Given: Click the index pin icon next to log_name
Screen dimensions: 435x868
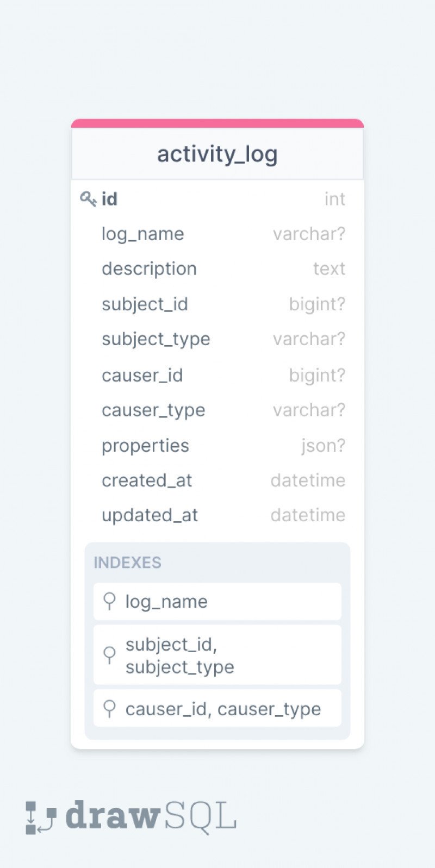Looking at the screenshot, I should tap(109, 601).
